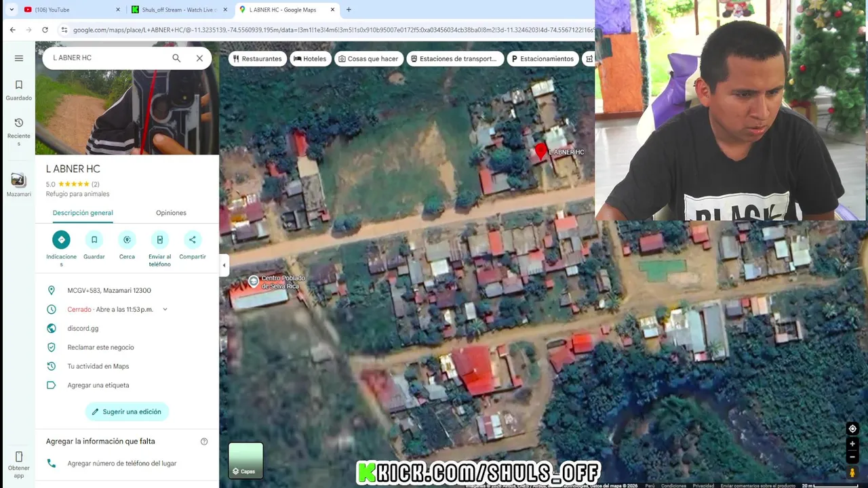Open Tu actividad en Maps

pyautogui.click(x=98, y=367)
